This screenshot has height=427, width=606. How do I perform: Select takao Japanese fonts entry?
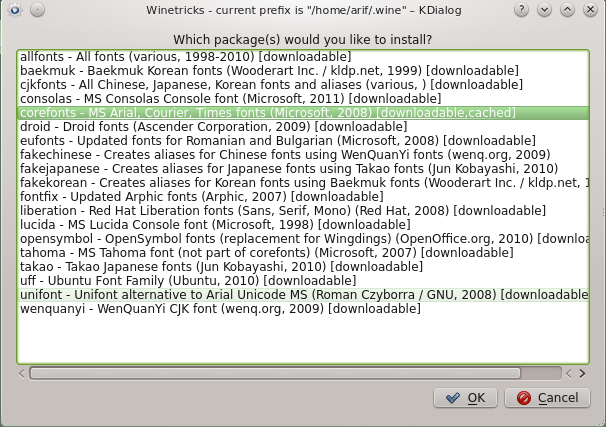[303, 267]
